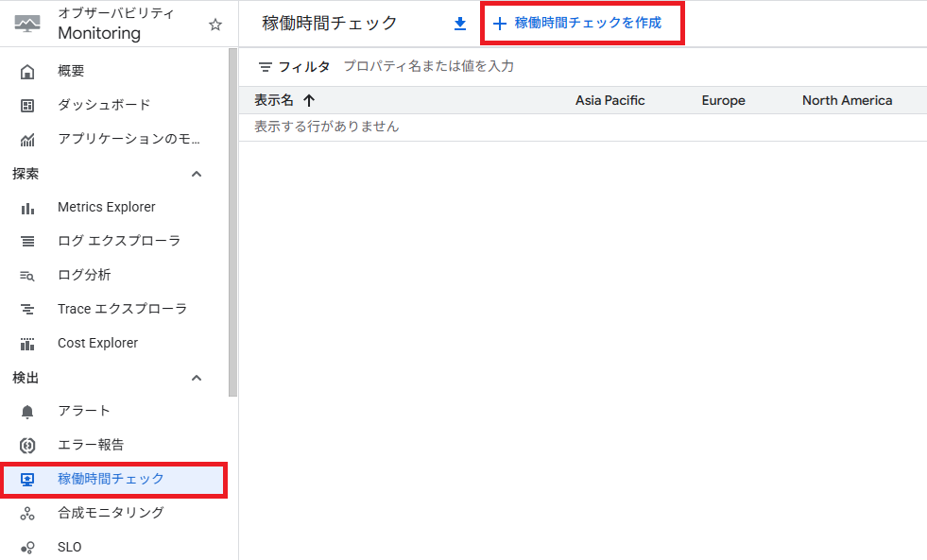Click the Cost Explorer icon
The height and width of the screenshot is (560, 927).
click(27, 343)
